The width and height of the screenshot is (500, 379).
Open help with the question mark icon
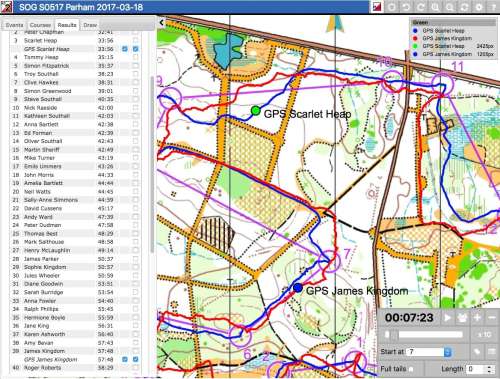(493, 7)
